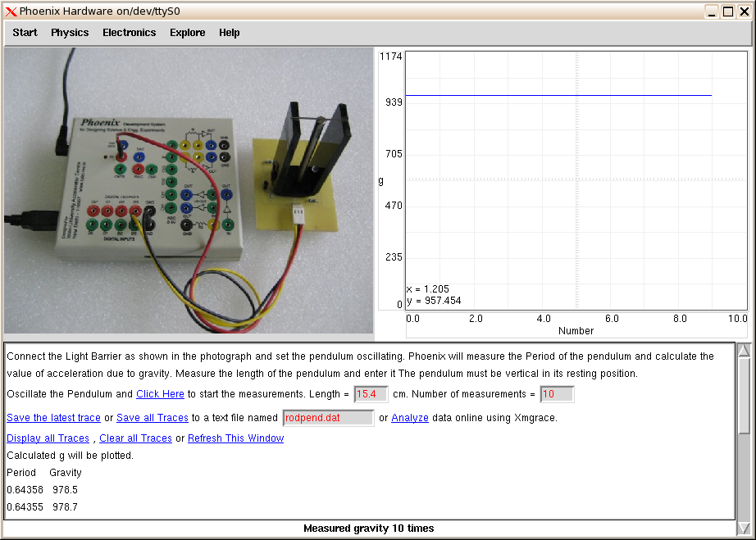Click the Phoenix hardware photograph

pyautogui.click(x=189, y=190)
